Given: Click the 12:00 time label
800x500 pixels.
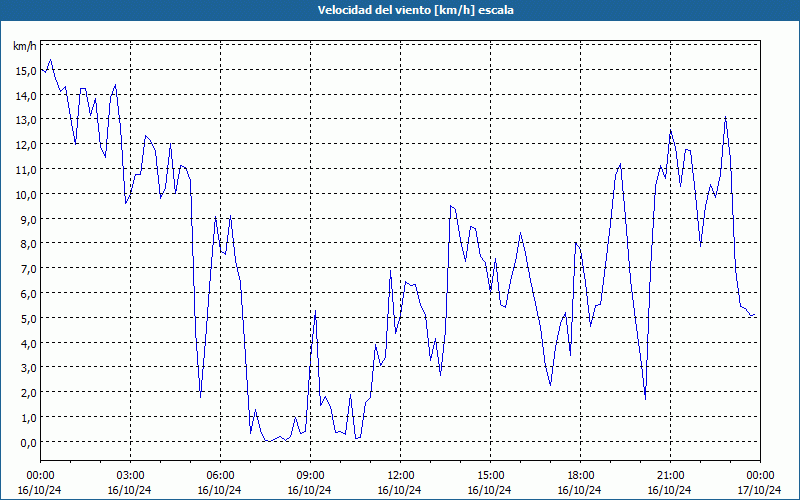Looking at the screenshot, I should click(401, 476).
